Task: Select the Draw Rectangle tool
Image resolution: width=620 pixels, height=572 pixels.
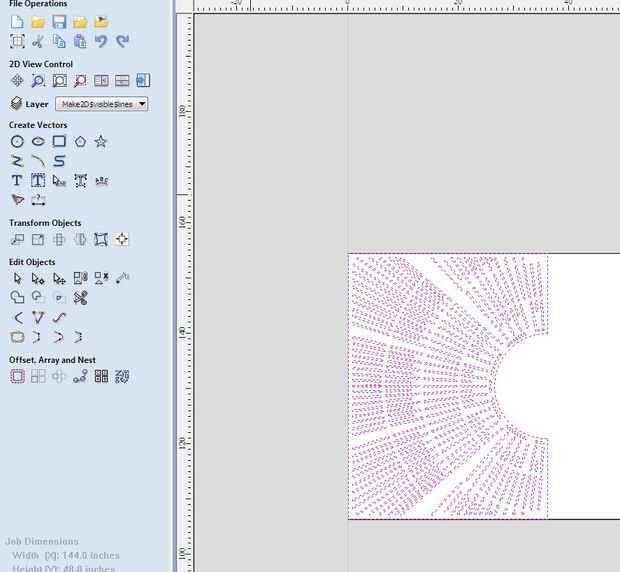Action: pyautogui.click(x=59, y=142)
